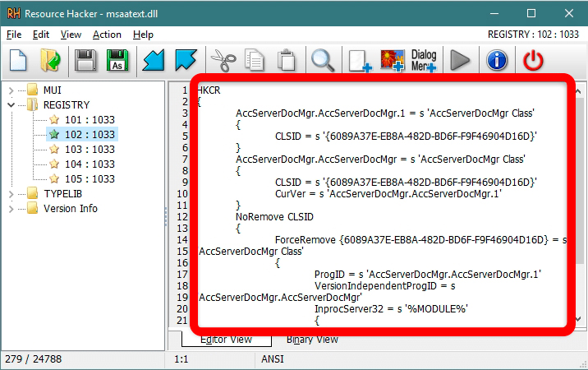Maximize the Resource Hacker window
The height and width of the screenshot is (370, 588).
[531, 13]
